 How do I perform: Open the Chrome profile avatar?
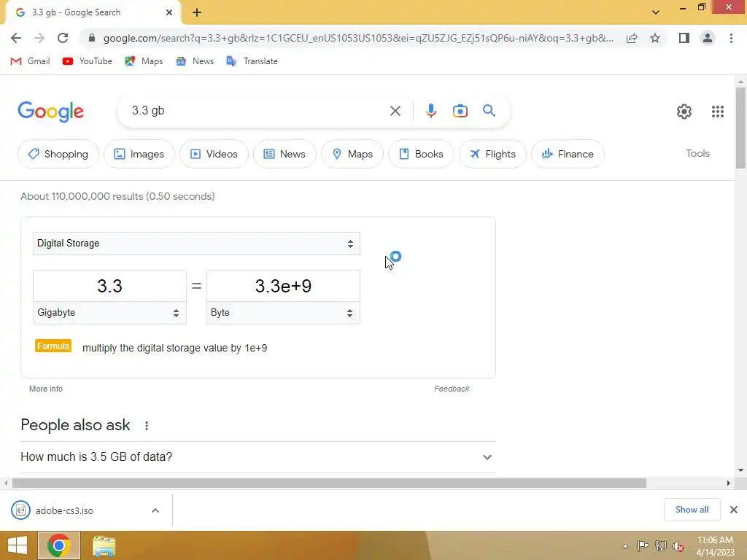pyautogui.click(x=708, y=38)
